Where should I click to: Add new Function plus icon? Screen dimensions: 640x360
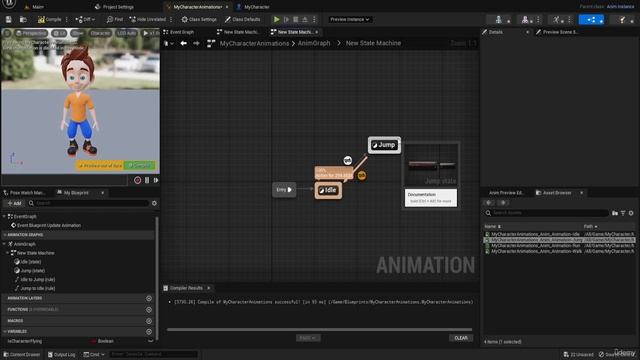149,310
